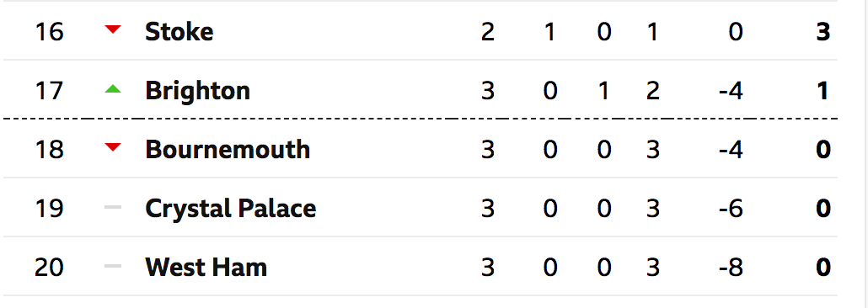868x308 pixels.
Task: Select the West Ham team name
Action: (x=206, y=268)
